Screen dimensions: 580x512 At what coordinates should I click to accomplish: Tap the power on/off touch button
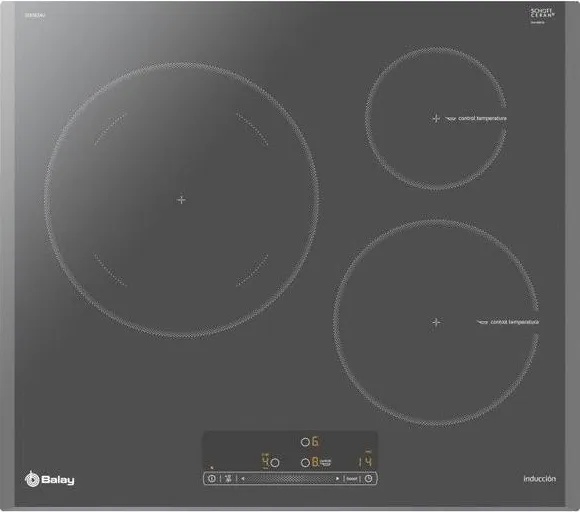[212, 478]
